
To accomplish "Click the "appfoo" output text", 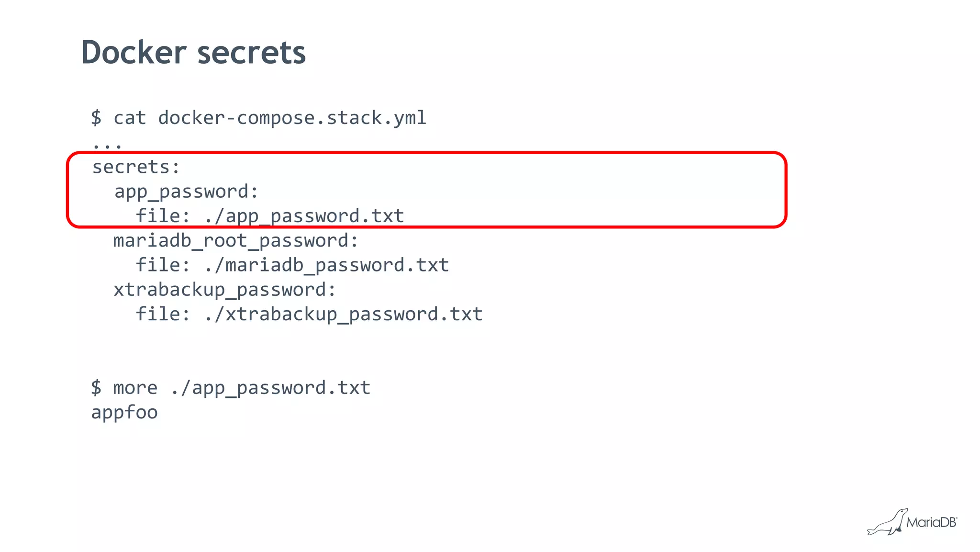I will coord(124,412).
